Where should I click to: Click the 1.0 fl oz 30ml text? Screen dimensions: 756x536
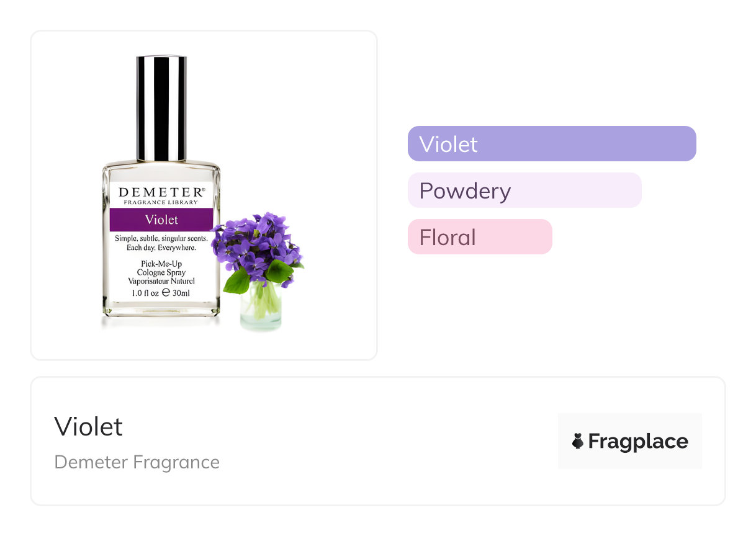point(161,293)
